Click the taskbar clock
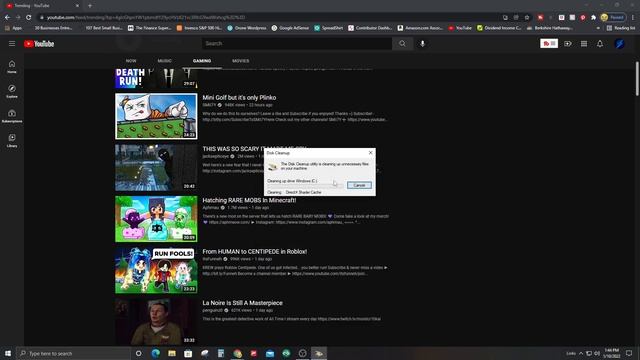640x360 pixels. click(x=612, y=353)
